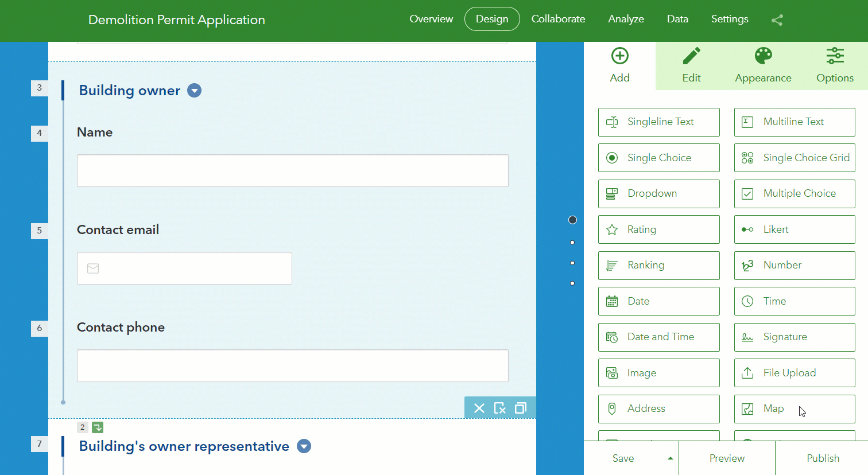Add a File Upload question
The height and width of the screenshot is (475, 868).
795,373
